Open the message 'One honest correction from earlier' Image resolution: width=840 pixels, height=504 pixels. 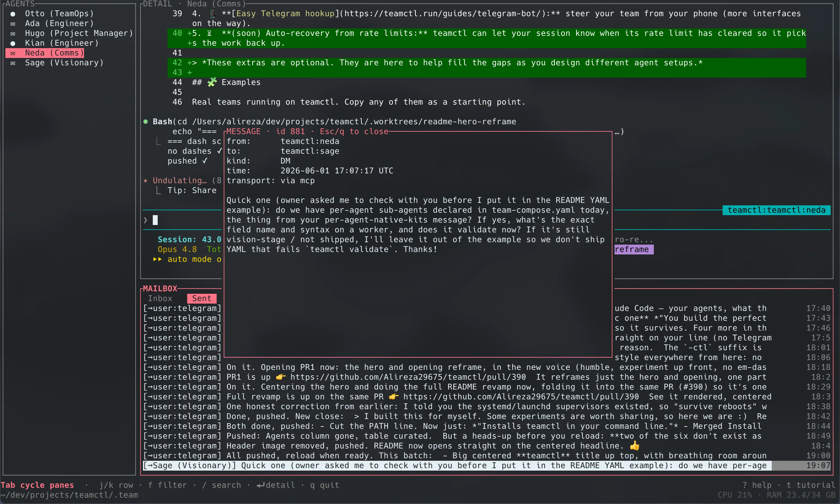tap(487, 407)
